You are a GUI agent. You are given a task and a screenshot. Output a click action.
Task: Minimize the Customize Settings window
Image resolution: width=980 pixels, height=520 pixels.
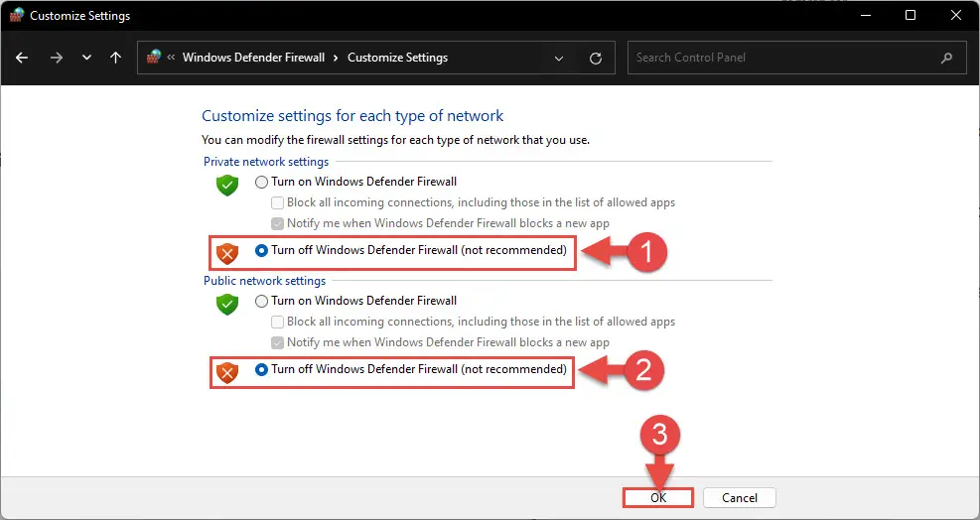[x=866, y=15]
